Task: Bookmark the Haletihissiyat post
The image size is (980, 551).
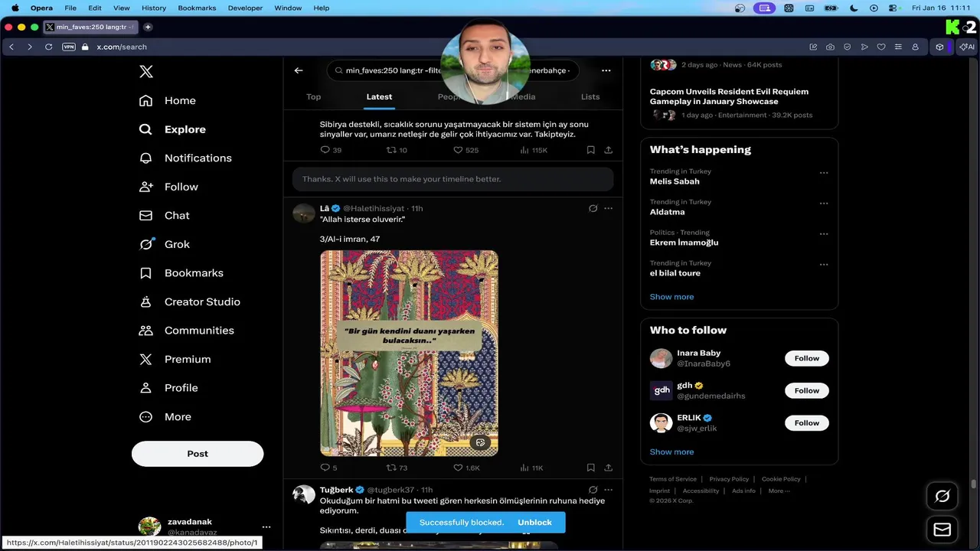Action: click(590, 468)
